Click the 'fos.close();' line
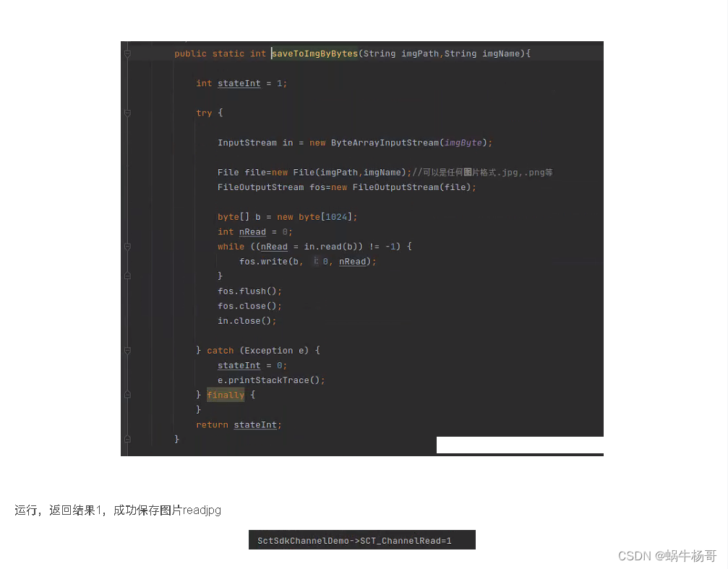The height and width of the screenshot is (569, 728). point(250,306)
